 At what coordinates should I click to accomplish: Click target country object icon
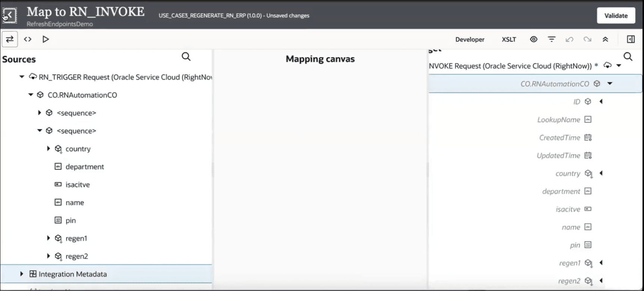[588, 173]
